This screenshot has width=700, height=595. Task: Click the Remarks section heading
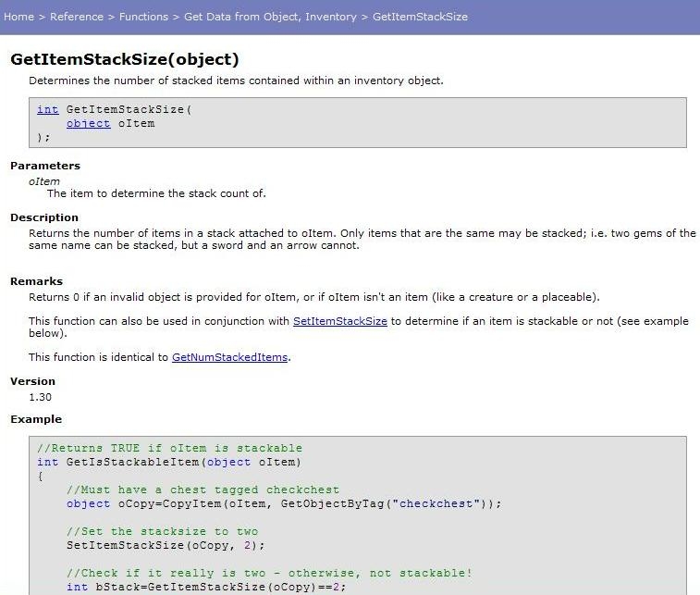point(36,281)
